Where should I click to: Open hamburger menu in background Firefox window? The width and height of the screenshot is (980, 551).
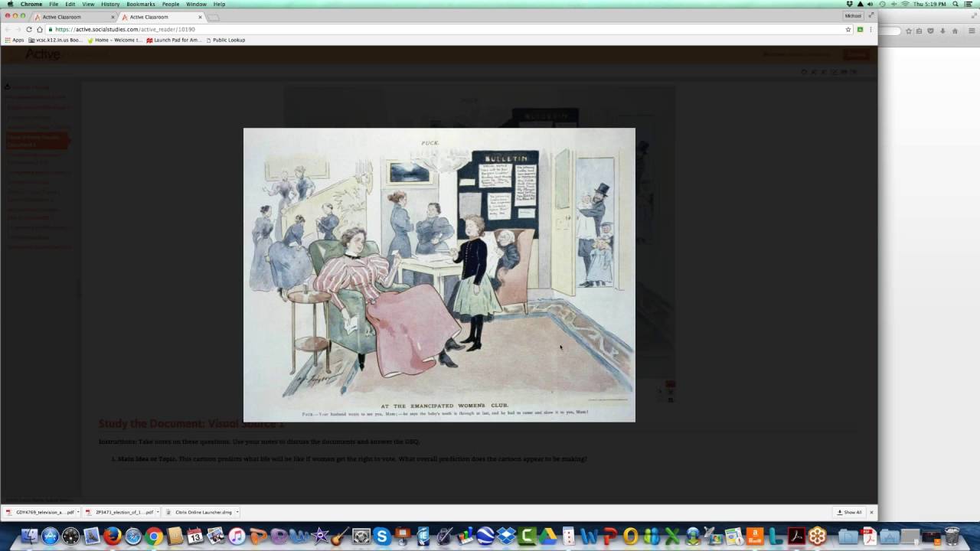pos(972,31)
